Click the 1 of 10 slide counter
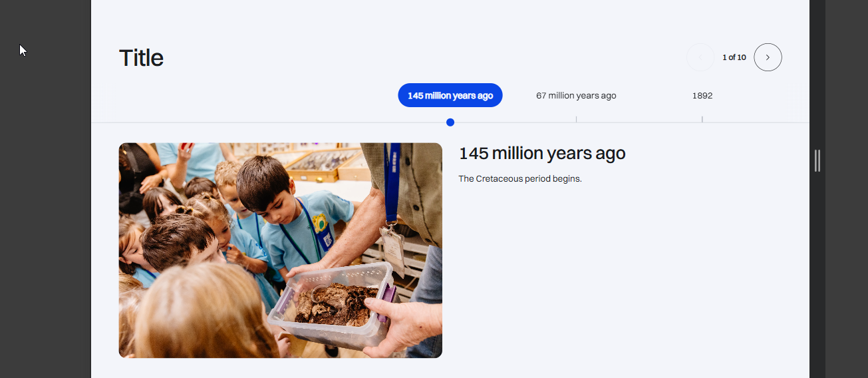 click(x=734, y=57)
